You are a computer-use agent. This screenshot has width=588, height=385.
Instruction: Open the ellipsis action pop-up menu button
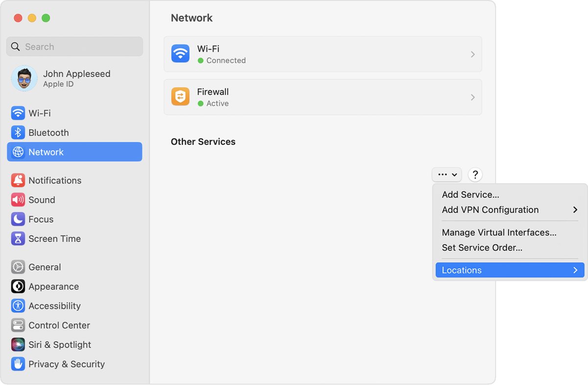[447, 174]
